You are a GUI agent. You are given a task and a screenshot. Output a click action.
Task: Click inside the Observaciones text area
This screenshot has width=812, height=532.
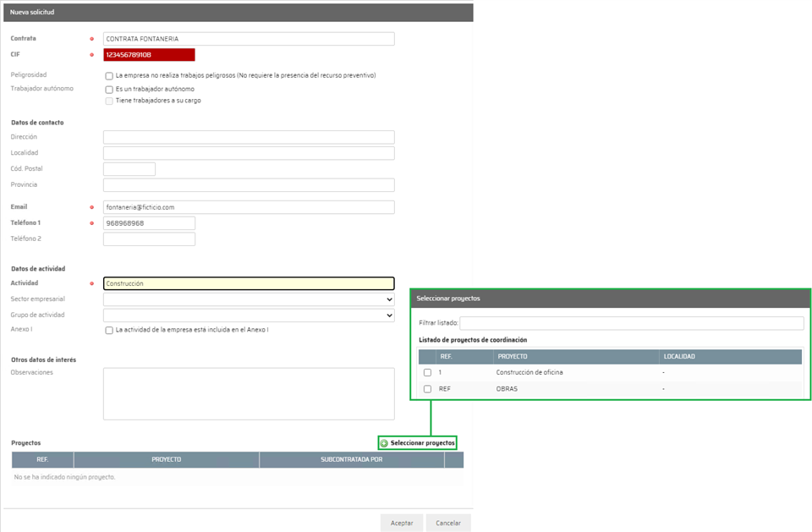coord(249,393)
